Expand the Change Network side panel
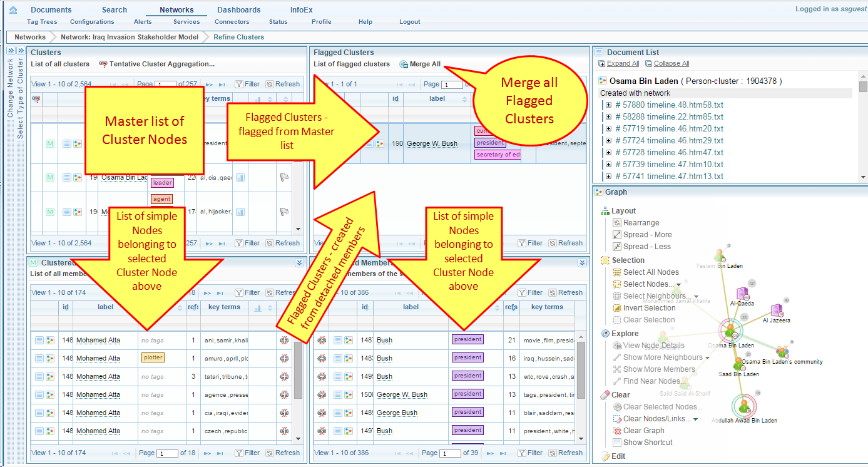 pos(11,51)
